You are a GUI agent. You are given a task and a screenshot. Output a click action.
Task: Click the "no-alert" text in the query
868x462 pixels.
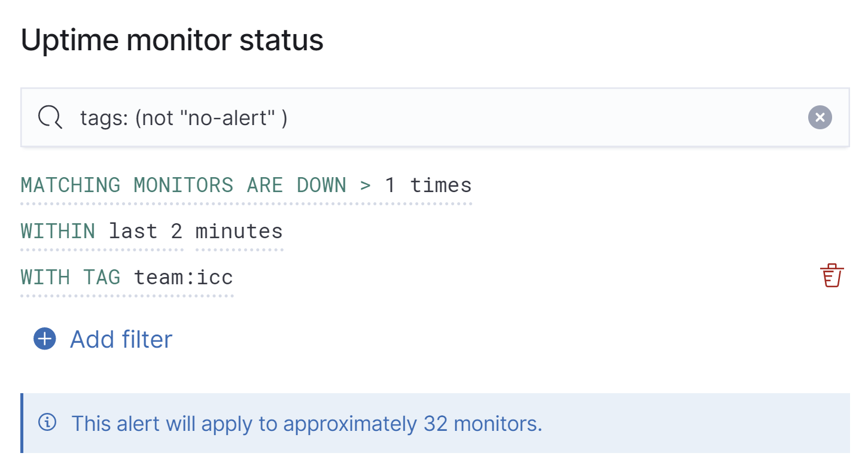(227, 118)
